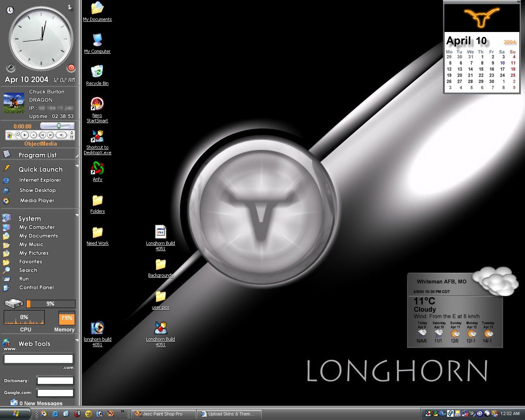Open the Windows Start button

pos(16,413)
